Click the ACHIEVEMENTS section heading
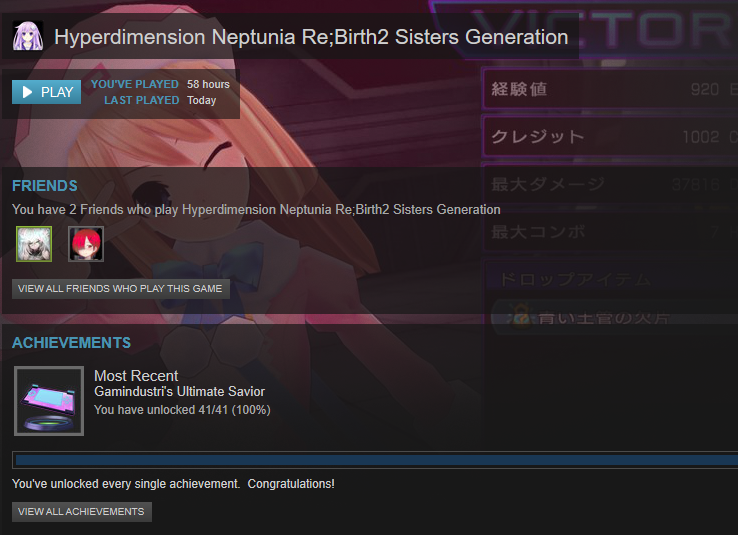The height and width of the screenshot is (535, 738). (72, 343)
